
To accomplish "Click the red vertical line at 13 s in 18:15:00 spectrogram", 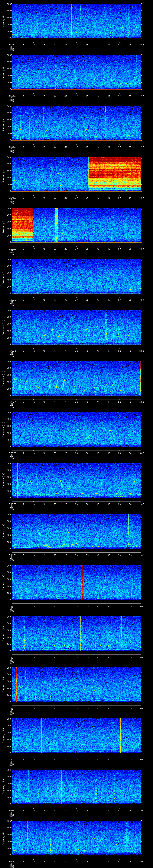I will point(41,736).
